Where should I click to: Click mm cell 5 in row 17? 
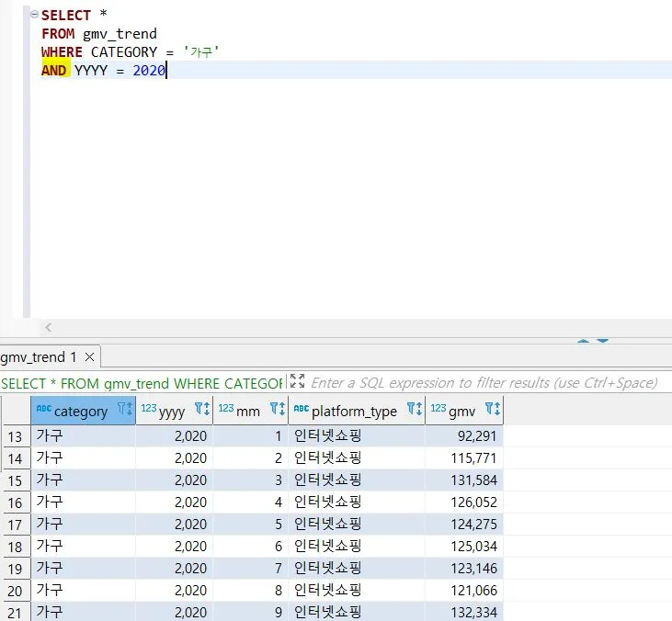(250, 525)
